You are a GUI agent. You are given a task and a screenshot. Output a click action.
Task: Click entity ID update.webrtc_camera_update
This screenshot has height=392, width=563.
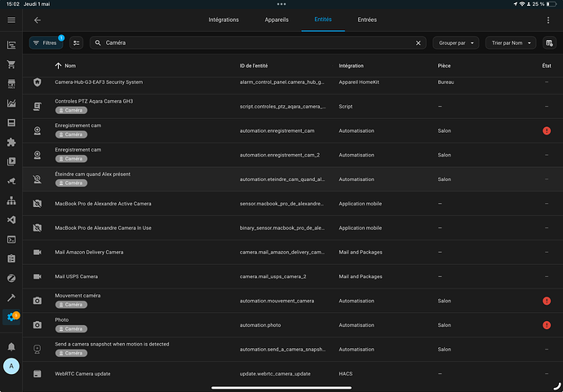(x=275, y=374)
